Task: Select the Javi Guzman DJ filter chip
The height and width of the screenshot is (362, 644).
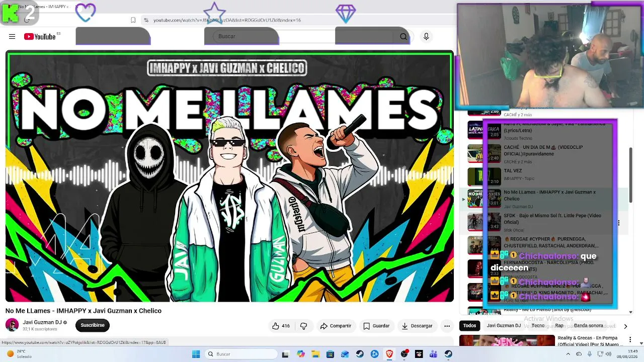Action: click(504, 326)
